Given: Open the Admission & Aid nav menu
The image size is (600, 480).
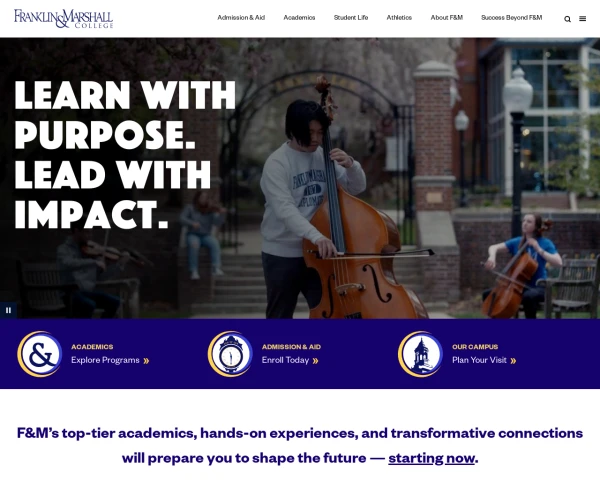Looking at the screenshot, I should [241, 18].
